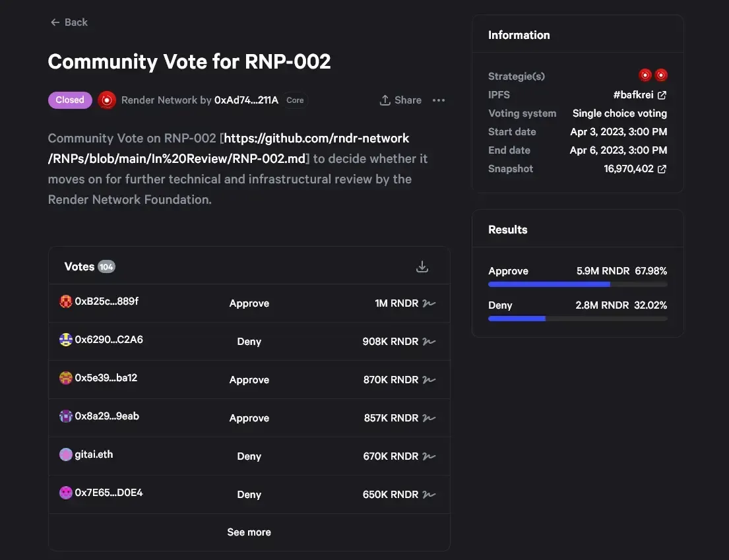Viewport: 729px width, 560px height.
Task: Click the 104 votes count badge
Action: point(106,266)
